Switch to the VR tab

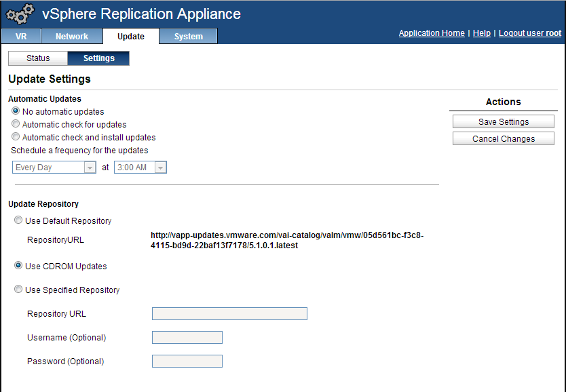(21, 37)
